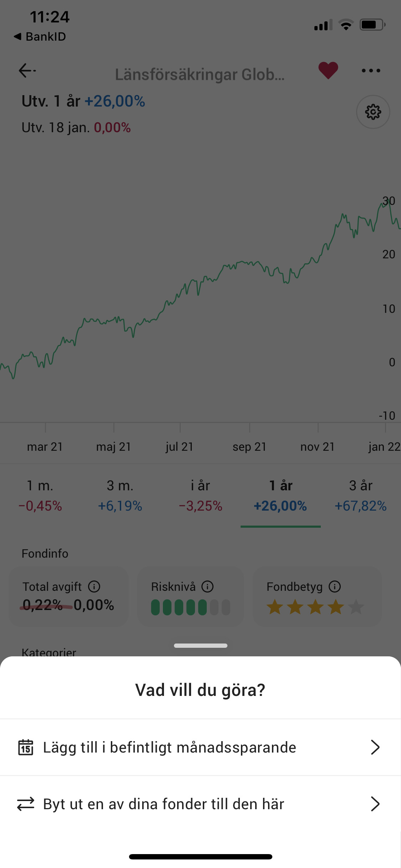Tap the swap arrows icon
Image resolution: width=401 pixels, height=868 pixels.
tap(26, 804)
